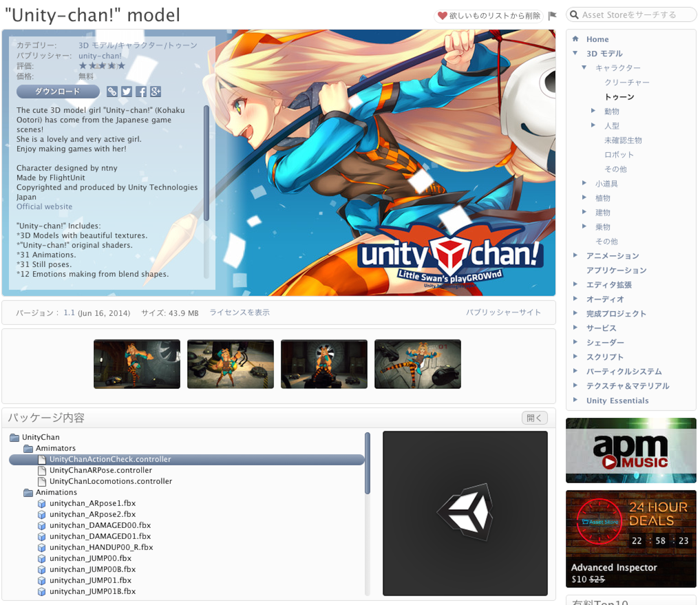Image resolution: width=700 pixels, height=605 pixels.
Task: Click the heart wishlist icon
Action: pyautogui.click(x=442, y=16)
